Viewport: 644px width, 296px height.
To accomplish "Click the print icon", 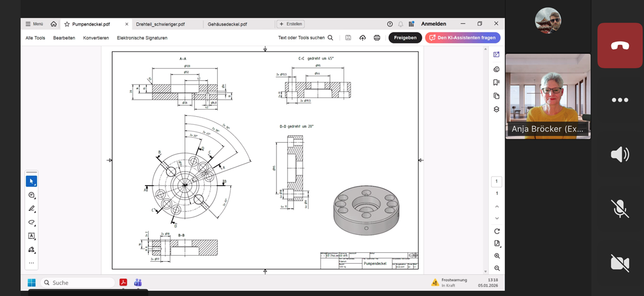I will (377, 38).
